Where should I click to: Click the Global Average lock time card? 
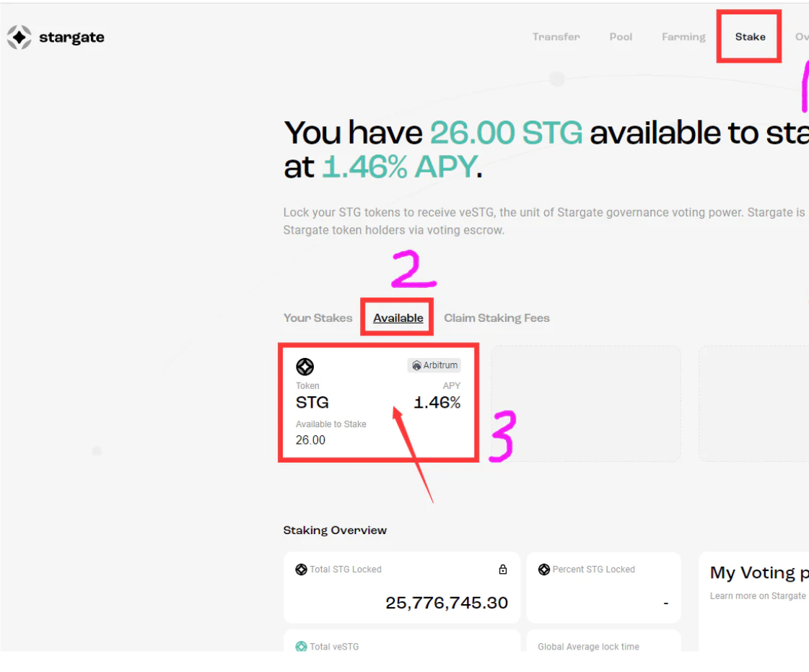603,640
